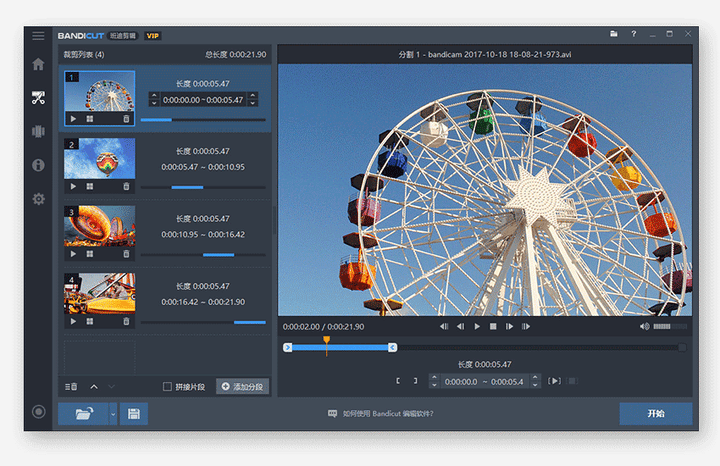The width and height of the screenshot is (720, 466).
Task: Click the Bandicam record circle icon
Action: coord(39,411)
